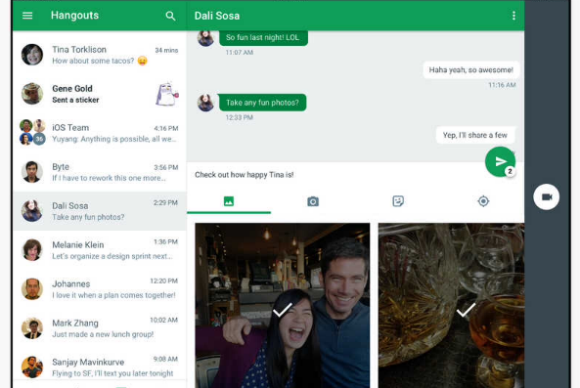Click Byte's profile avatar

click(x=32, y=172)
